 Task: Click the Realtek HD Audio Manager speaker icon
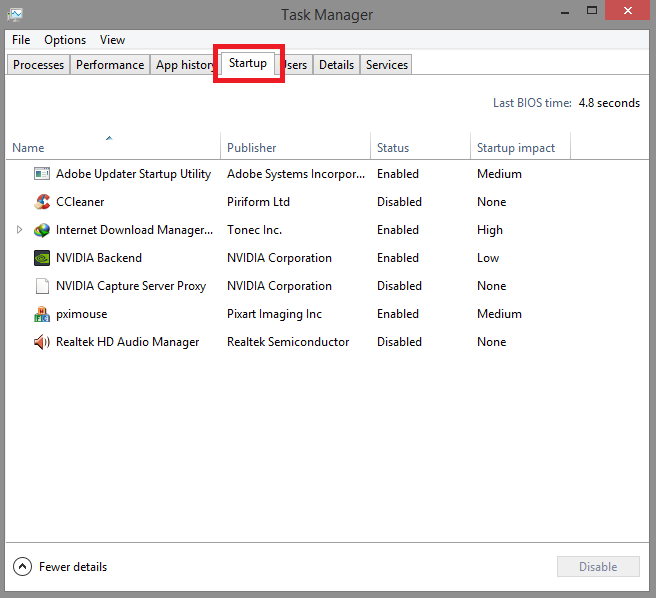[x=42, y=342]
